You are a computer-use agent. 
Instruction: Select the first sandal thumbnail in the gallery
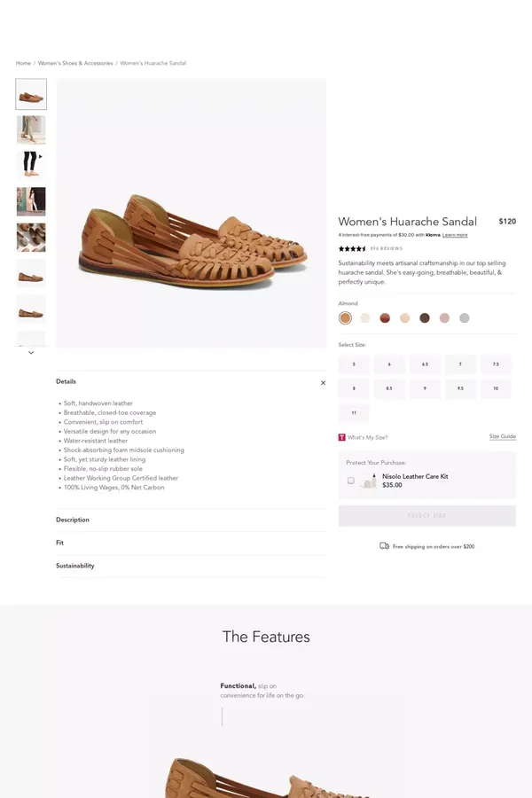tap(31, 93)
